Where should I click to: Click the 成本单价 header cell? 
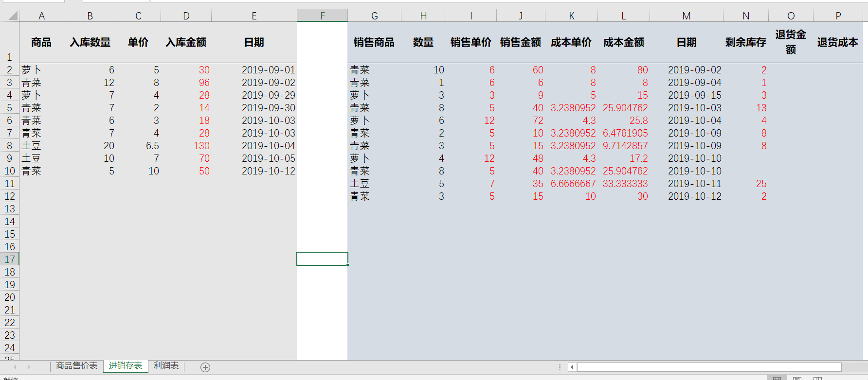pos(572,42)
